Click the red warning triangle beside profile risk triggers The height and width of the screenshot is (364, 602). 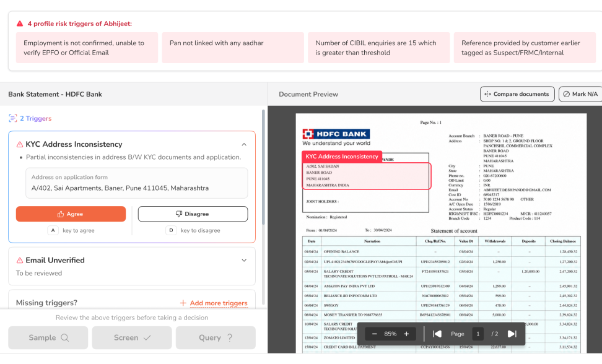(x=20, y=24)
